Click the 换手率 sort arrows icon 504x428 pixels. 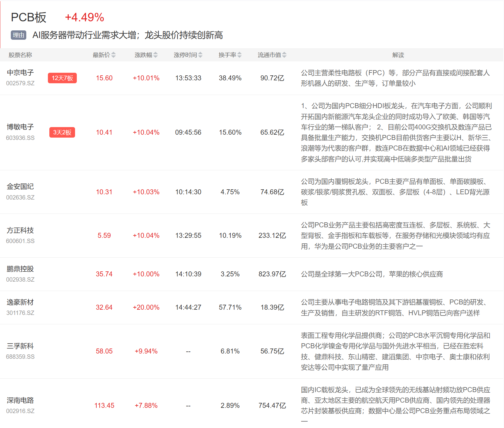coord(239,55)
